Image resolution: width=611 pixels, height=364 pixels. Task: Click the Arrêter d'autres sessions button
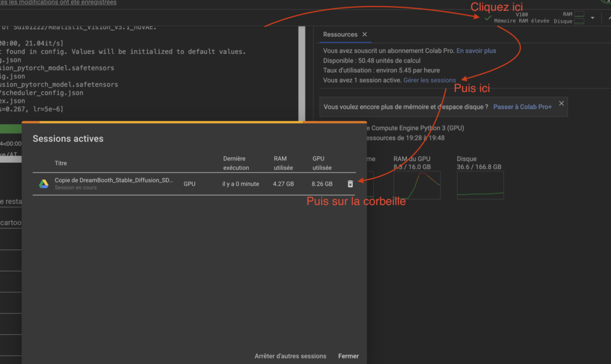point(291,356)
